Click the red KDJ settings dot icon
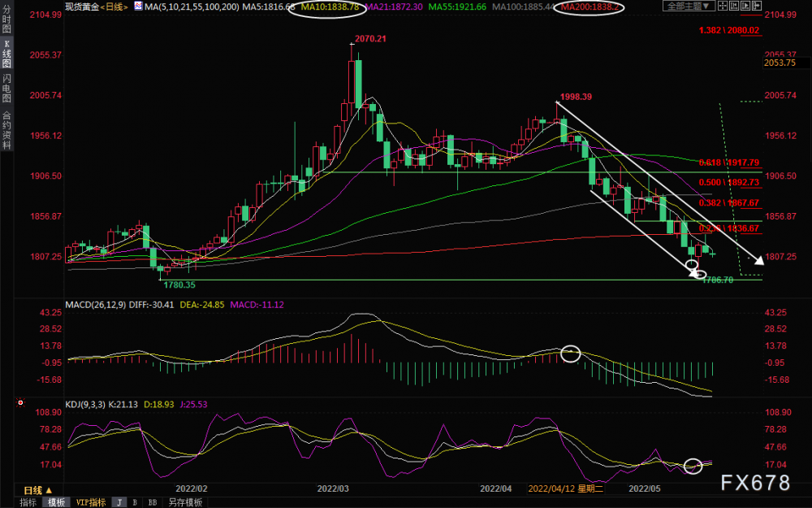The width and height of the screenshot is (812, 508). coord(20,402)
